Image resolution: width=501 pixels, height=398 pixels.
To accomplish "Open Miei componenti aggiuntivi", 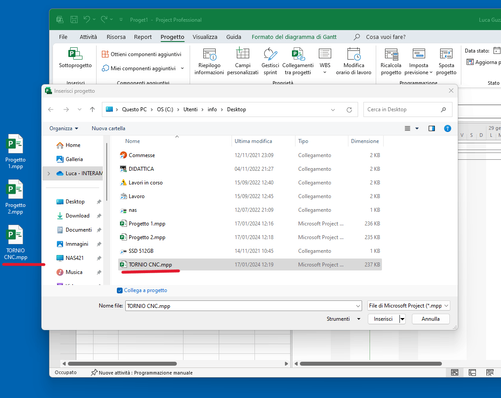I will (143, 68).
